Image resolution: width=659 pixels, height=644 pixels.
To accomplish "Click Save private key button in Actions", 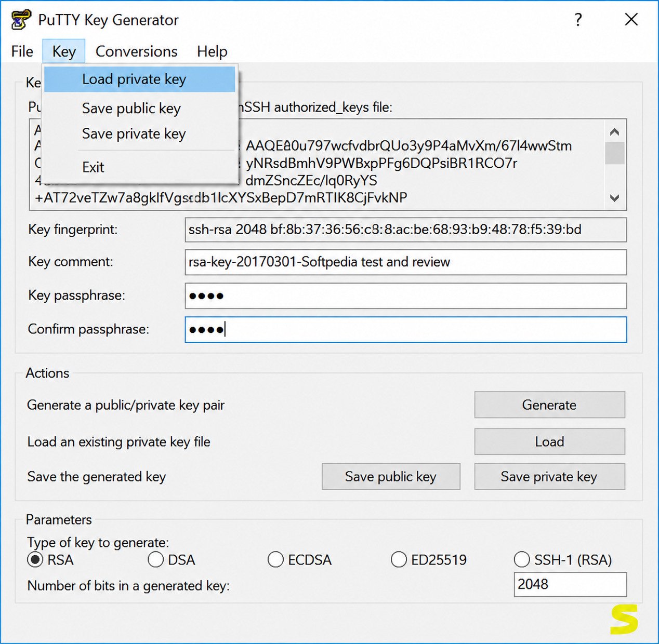I will click(x=549, y=476).
